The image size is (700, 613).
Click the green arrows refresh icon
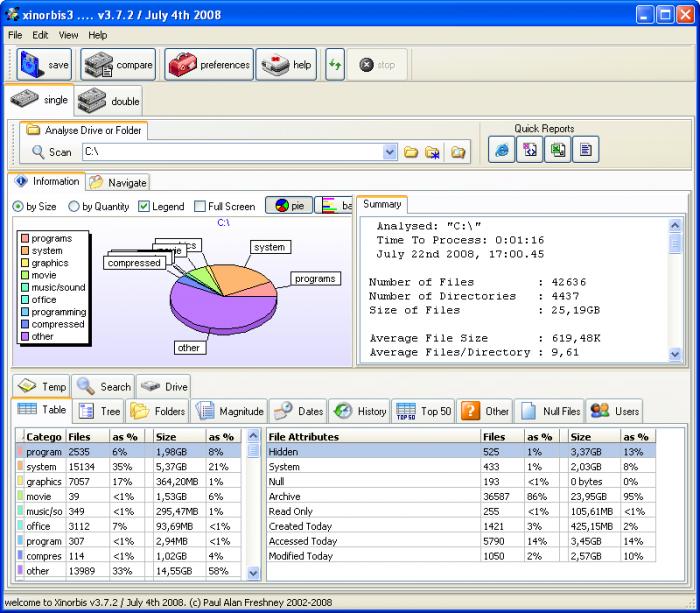click(x=335, y=65)
